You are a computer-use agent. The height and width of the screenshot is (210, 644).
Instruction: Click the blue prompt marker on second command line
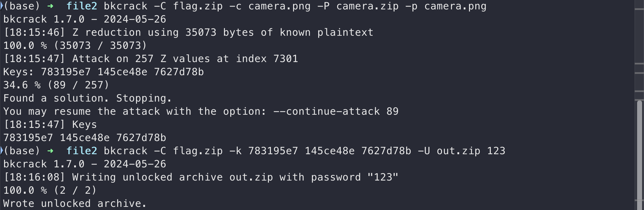click(x=2, y=151)
